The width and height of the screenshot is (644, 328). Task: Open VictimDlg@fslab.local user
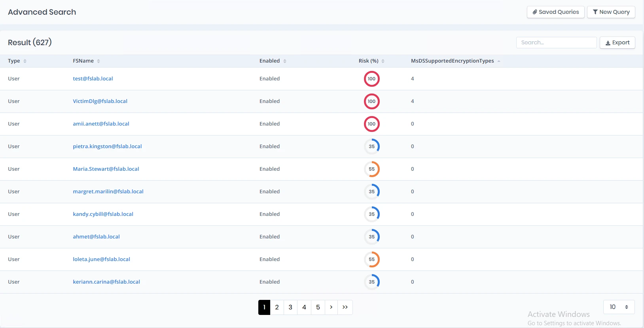coord(100,101)
